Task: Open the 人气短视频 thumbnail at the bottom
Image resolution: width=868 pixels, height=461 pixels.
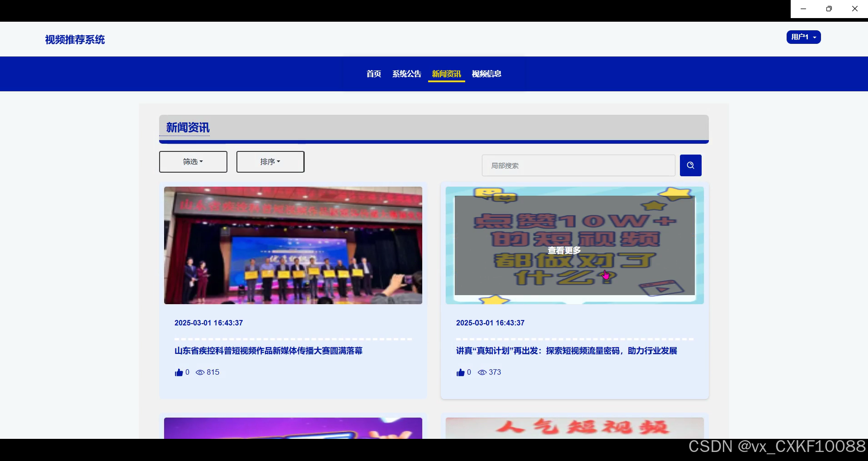Action: (x=575, y=428)
